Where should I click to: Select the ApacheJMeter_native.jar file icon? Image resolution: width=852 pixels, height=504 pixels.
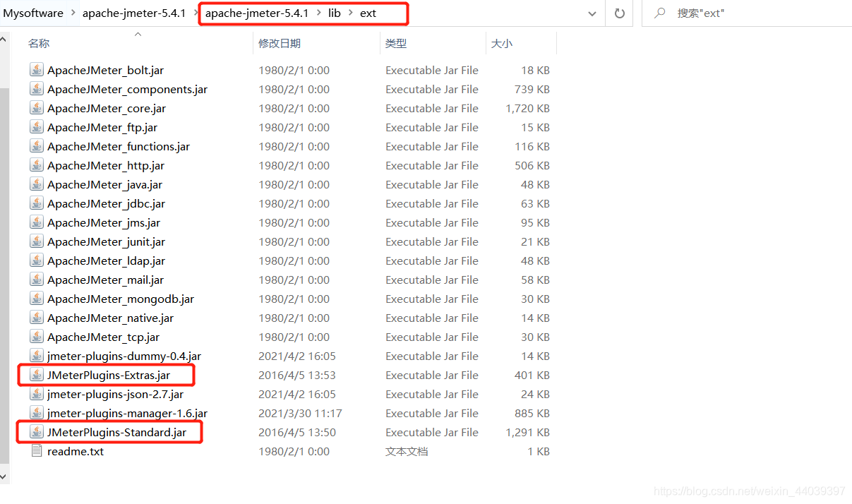pyautogui.click(x=37, y=318)
